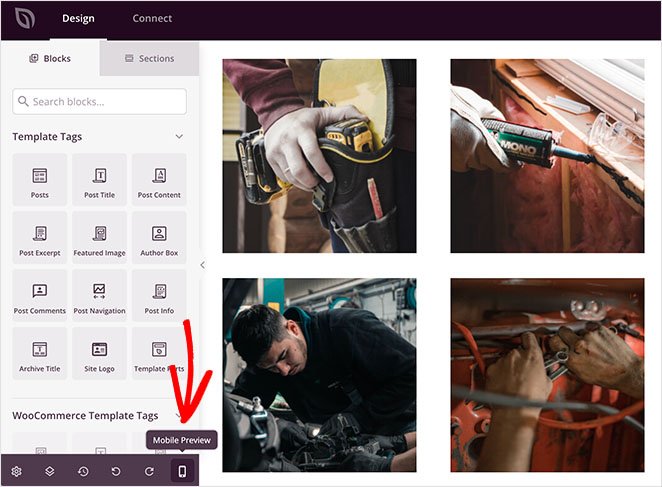662x487 pixels.
Task: Select the Site Logo block
Action: pyautogui.click(x=99, y=353)
